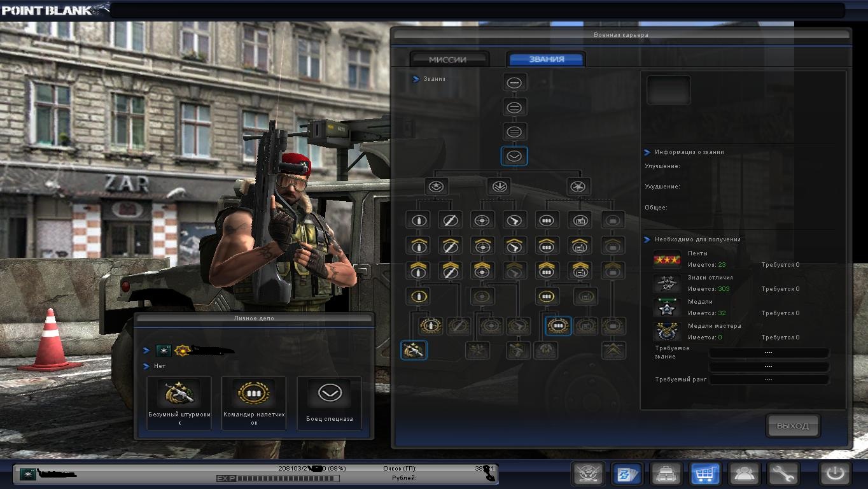
Task: Click the Улучшение: label
Action: 662,166
